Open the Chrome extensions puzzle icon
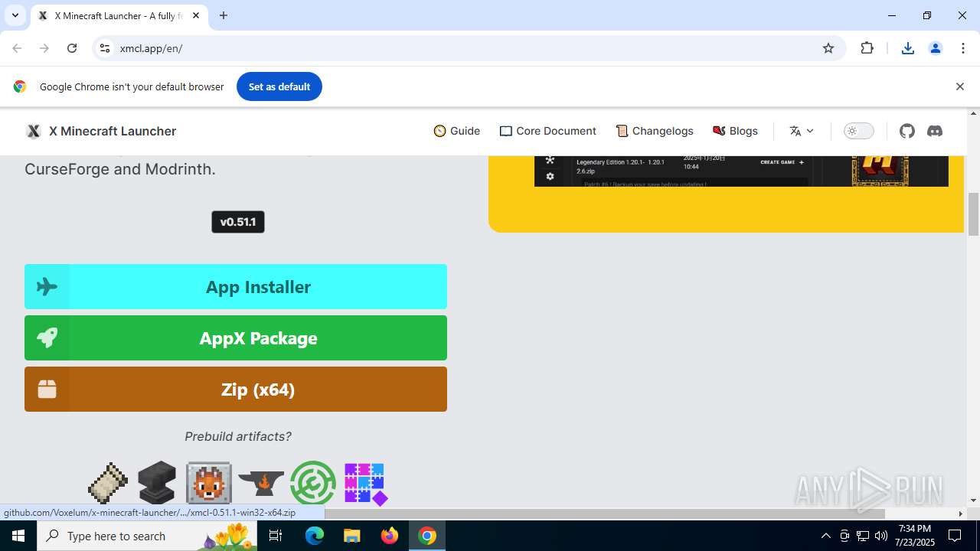This screenshot has width=980, height=551. (x=867, y=48)
